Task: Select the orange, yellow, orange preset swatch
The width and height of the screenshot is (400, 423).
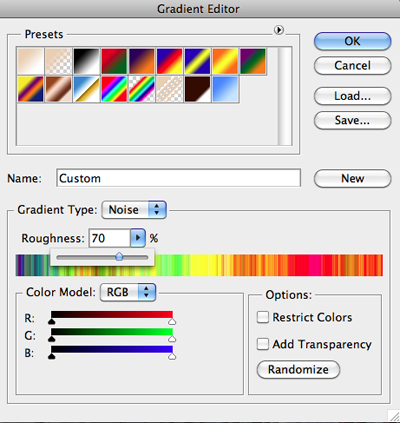Action: click(225, 61)
